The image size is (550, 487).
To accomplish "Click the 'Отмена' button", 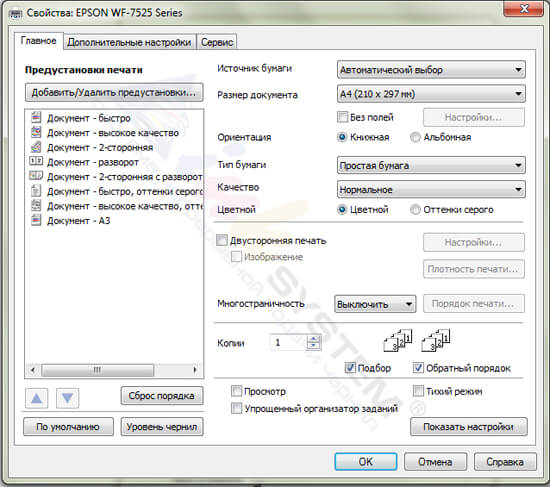I will pyautogui.click(x=435, y=461).
